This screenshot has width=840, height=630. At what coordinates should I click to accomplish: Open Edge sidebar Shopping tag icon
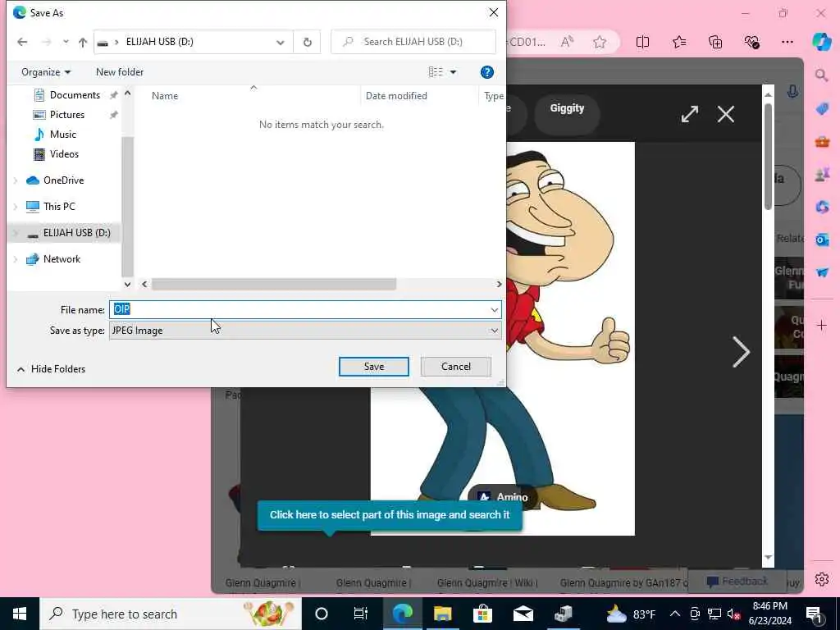pyautogui.click(x=822, y=109)
